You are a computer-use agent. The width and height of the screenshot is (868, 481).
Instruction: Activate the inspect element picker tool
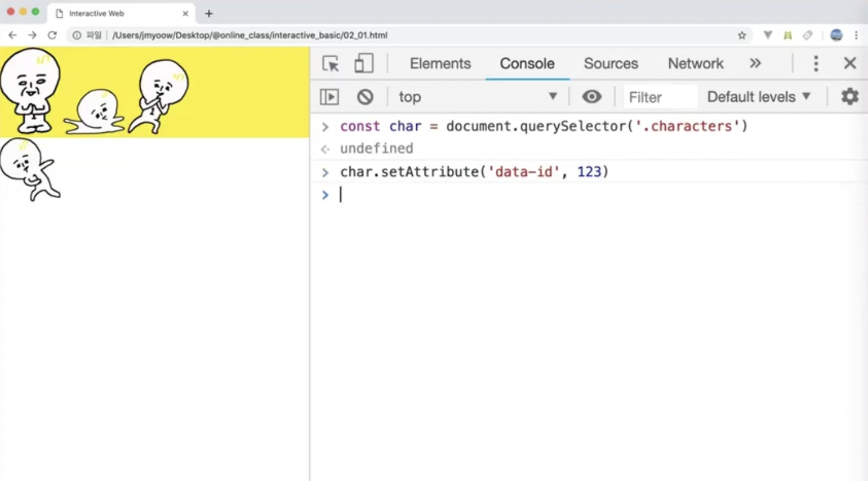pos(331,64)
